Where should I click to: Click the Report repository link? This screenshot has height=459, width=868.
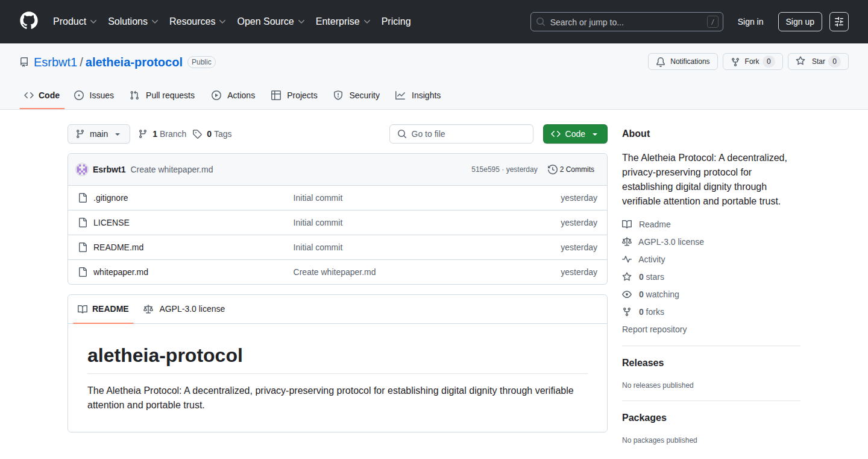[655, 329]
